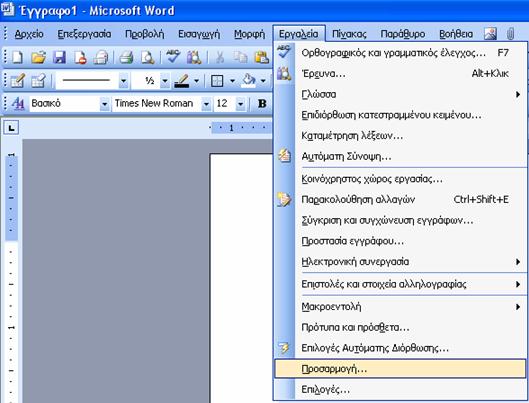
Task: Click the email/fax printer-style icon after Permission
Action: [101, 57]
